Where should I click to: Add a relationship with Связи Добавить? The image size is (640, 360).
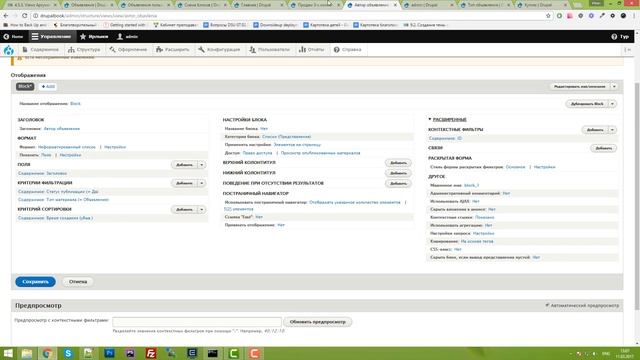[603, 148]
